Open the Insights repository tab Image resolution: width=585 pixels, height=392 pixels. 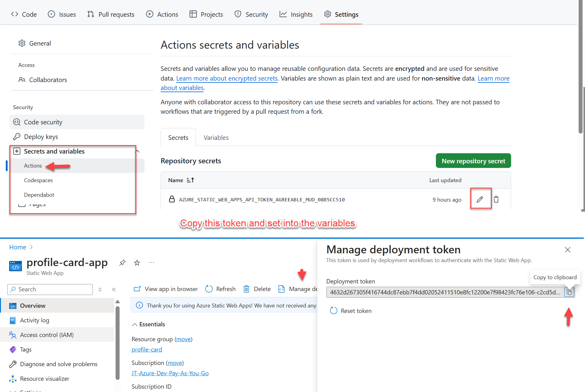point(296,14)
